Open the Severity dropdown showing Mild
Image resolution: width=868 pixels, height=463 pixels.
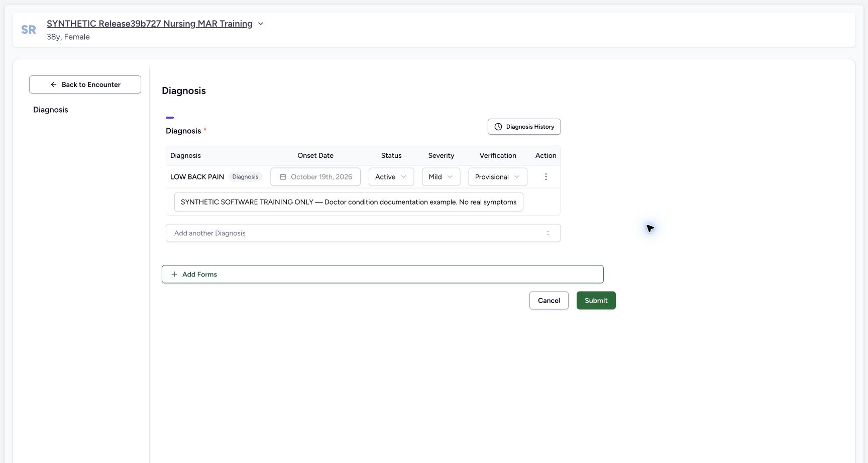click(441, 177)
